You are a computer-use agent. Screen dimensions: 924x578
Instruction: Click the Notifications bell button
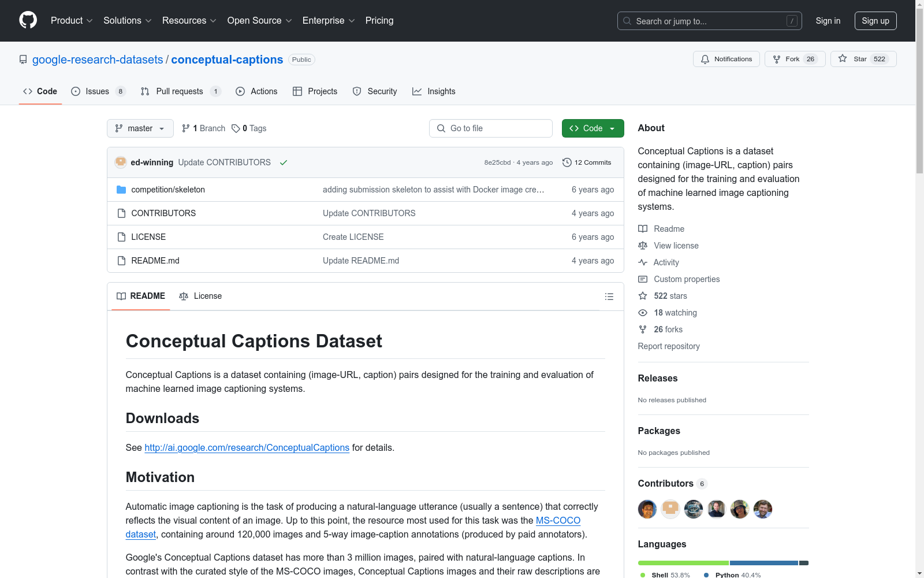[x=726, y=59]
